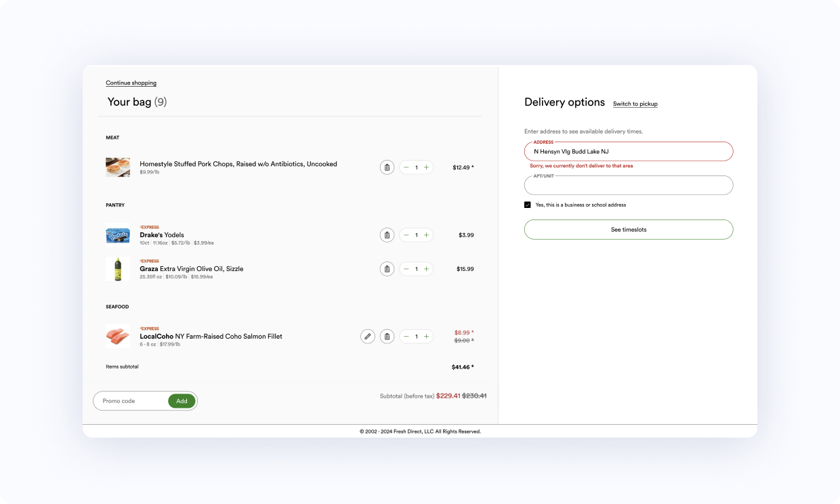The width and height of the screenshot is (840, 504).
Task: Edit the LocalCoho Salmon Fillet with pencil icon
Action: pos(368,337)
